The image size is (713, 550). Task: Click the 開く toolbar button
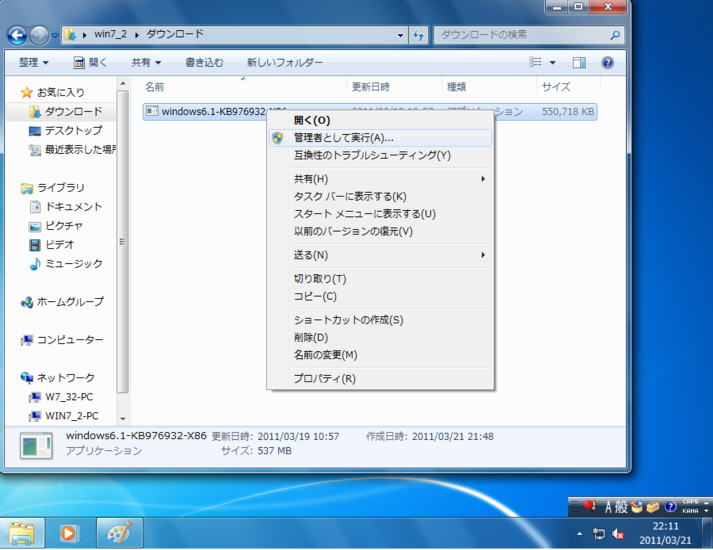(90, 62)
